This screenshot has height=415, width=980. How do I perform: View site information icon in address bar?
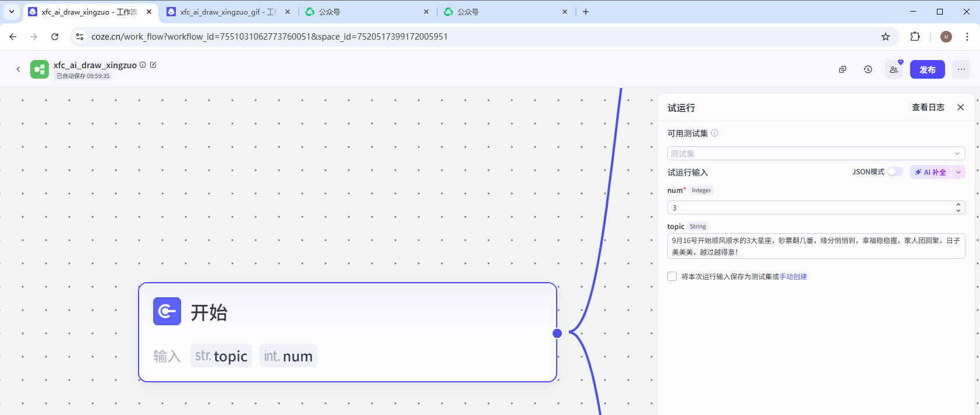(x=80, y=36)
